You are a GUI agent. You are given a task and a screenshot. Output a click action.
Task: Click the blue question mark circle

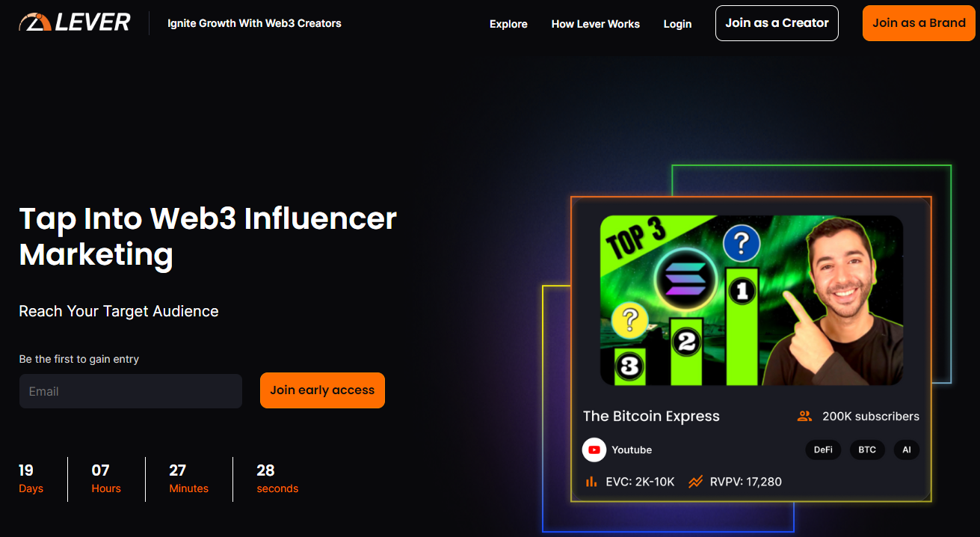coord(742,243)
